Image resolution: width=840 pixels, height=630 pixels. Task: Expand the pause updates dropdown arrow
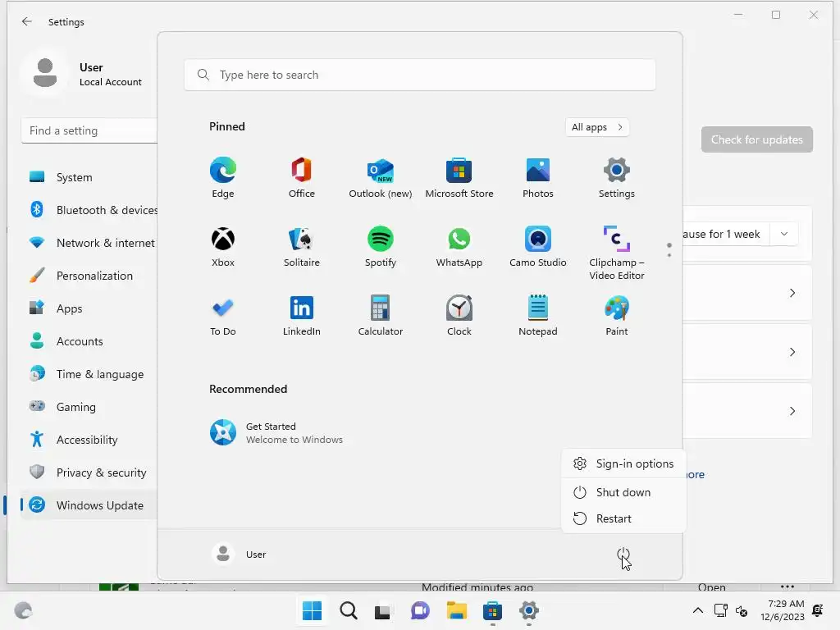click(x=783, y=234)
